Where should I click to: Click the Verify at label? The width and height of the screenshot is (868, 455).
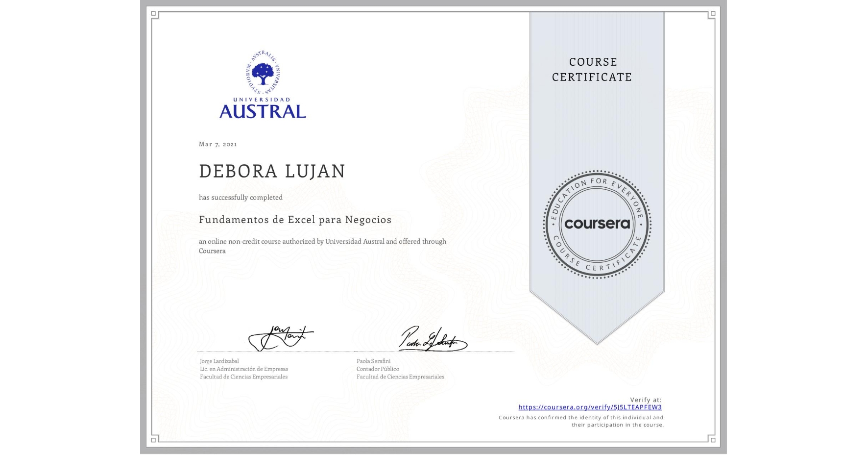click(645, 399)
